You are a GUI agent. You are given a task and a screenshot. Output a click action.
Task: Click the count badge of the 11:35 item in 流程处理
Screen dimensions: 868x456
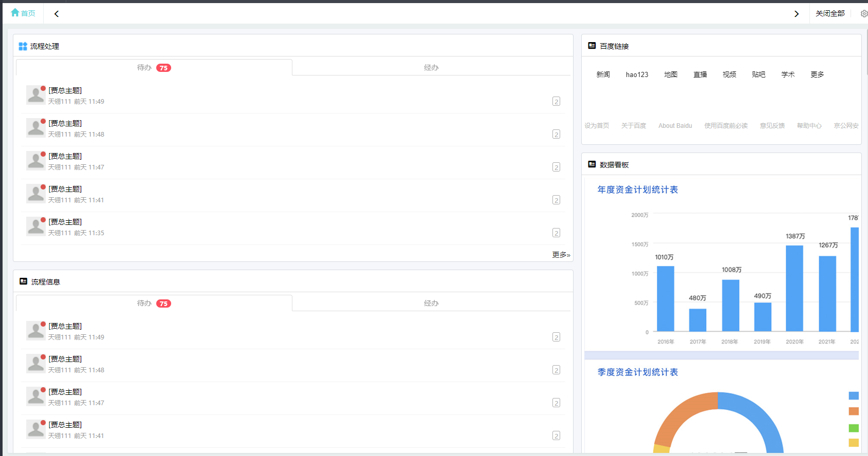click(x=556, y=233)
